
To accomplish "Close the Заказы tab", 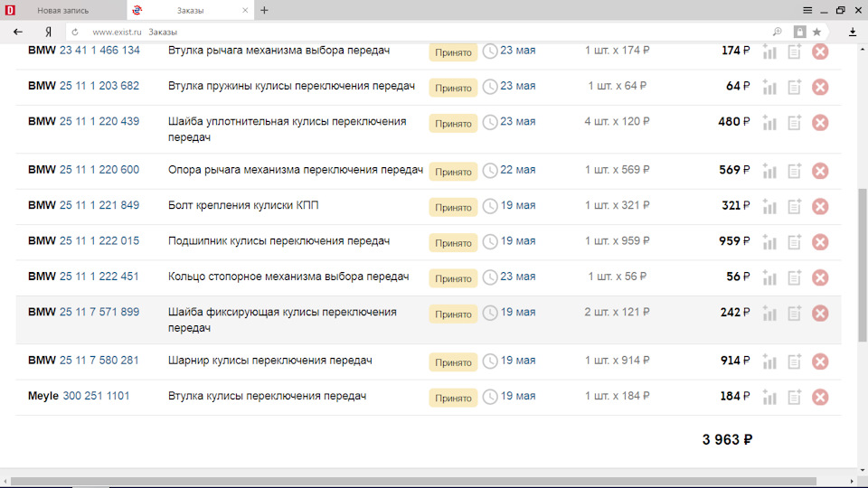I will click(245, 10).
